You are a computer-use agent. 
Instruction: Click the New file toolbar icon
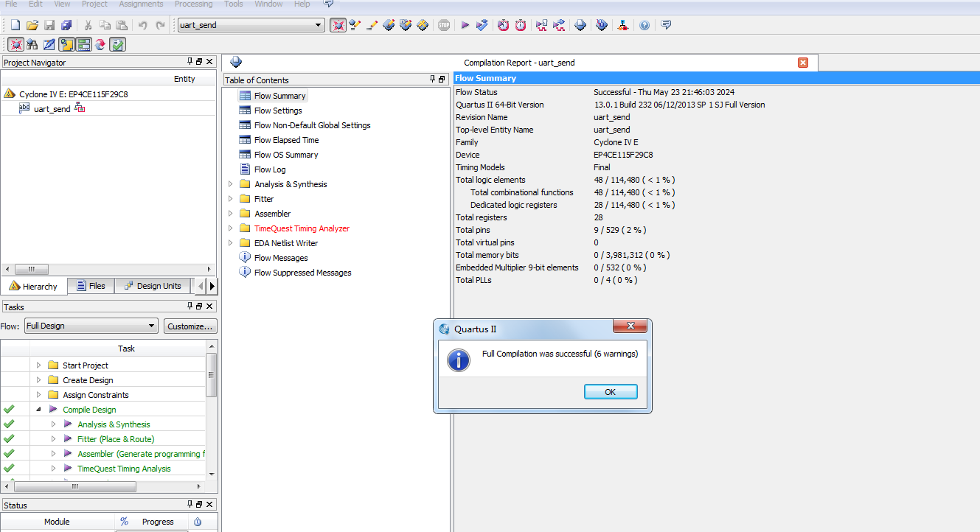(15, 25)
